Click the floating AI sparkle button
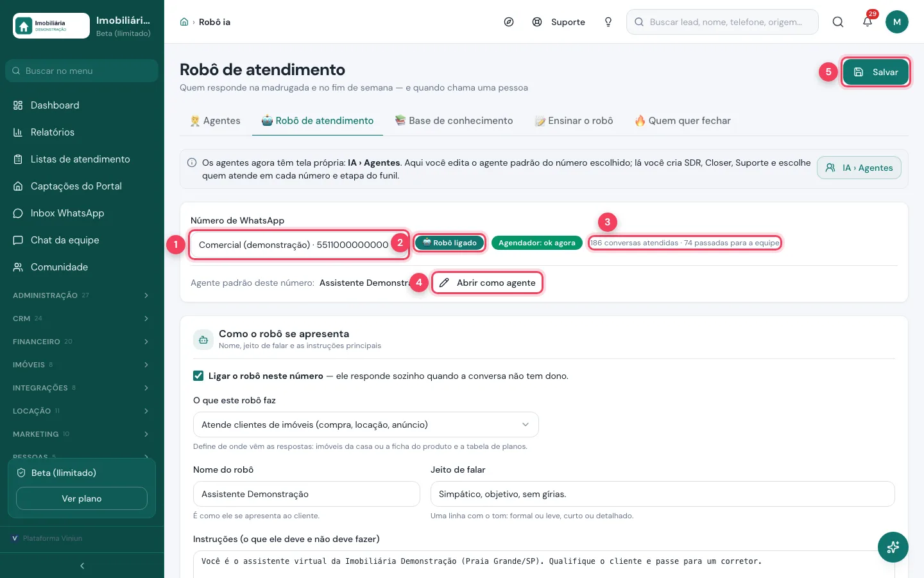This screenshot has height=578, width=924. pyautogui.click(x=893, y=547)
